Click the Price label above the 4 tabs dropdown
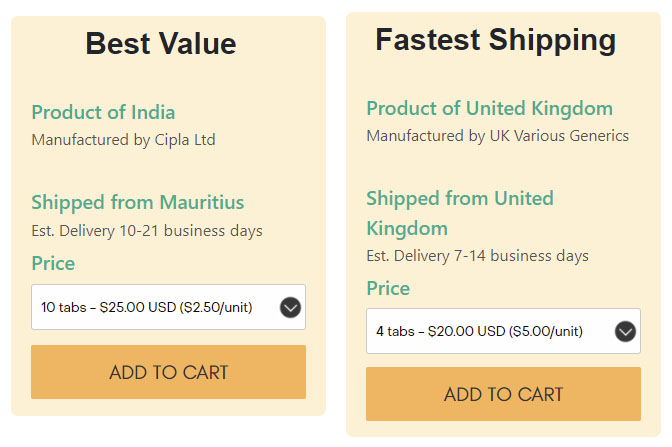The image size is (672, 447). point(388,288)
